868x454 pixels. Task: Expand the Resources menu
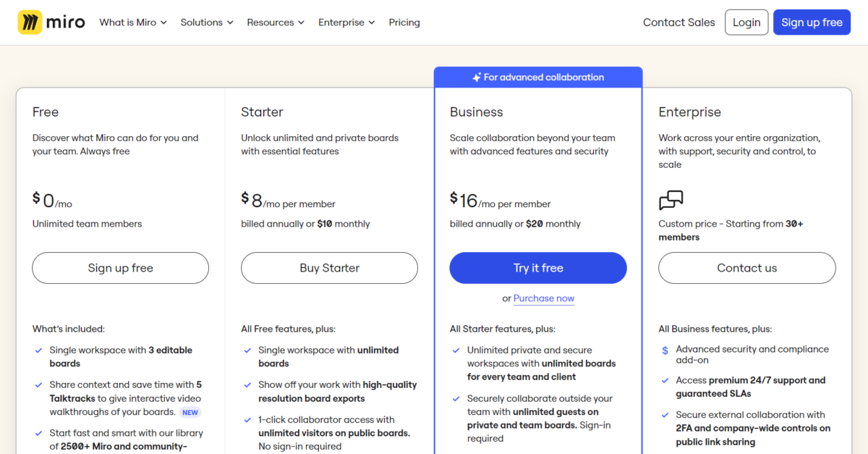pos(276,22)
